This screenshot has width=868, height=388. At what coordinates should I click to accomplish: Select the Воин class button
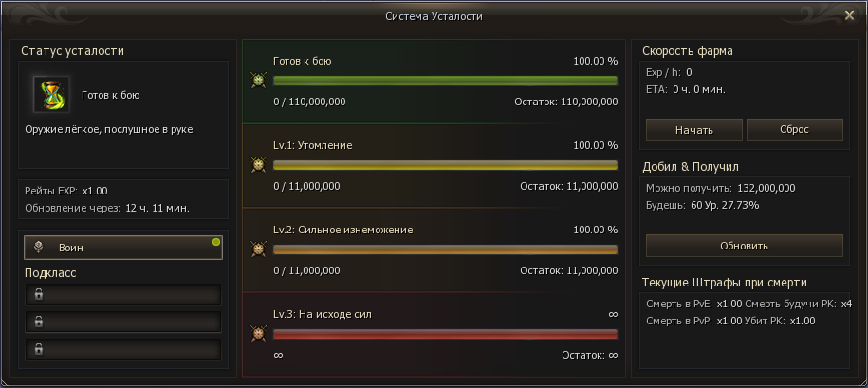(123, 248)
